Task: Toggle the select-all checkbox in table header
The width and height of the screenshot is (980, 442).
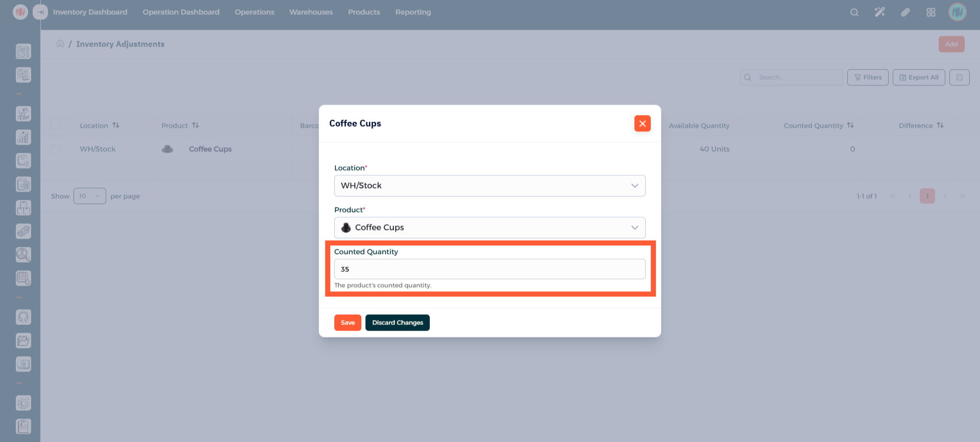Action: pyautogui.click(x=56, y=125)
